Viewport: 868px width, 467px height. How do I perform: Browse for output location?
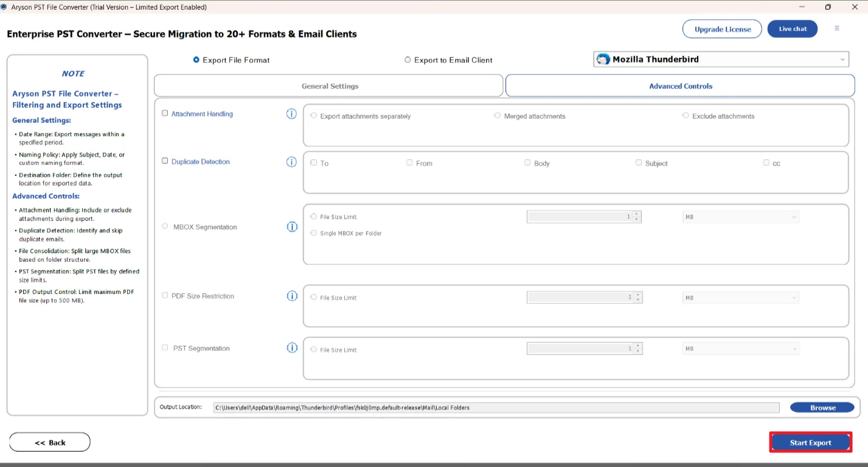click(822, 407)
